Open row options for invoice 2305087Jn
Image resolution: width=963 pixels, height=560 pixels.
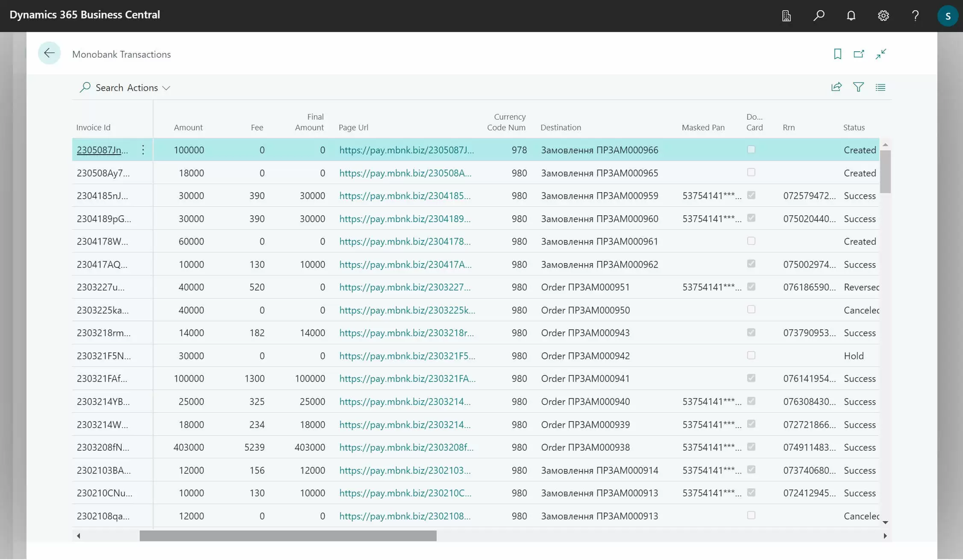click(x=143, y=150)
